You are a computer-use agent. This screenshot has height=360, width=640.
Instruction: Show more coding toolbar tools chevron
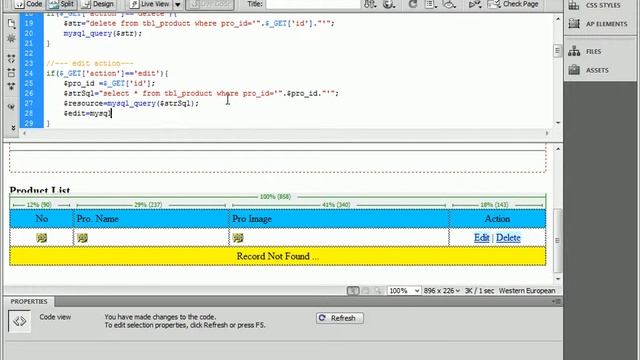13,128
